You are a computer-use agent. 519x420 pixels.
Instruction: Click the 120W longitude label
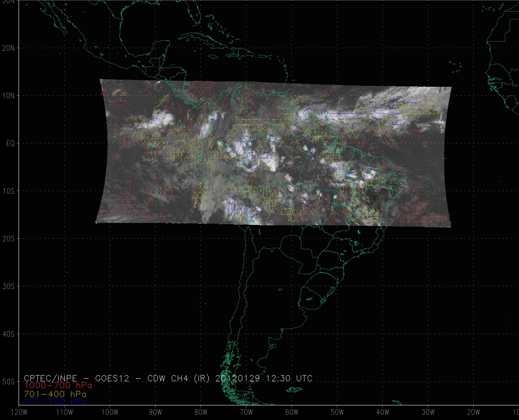pyautogui.click(x=19, y=412)
